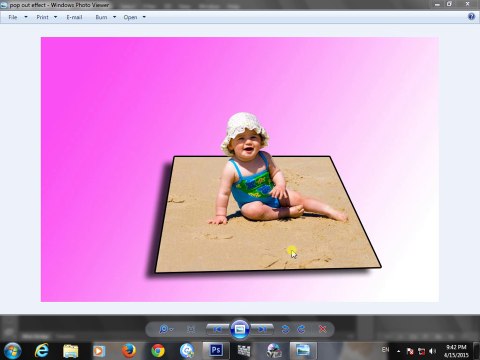Go to the next photo
Image resolution: width=480 pixels, height=360 pixels.
pos(262,329)
